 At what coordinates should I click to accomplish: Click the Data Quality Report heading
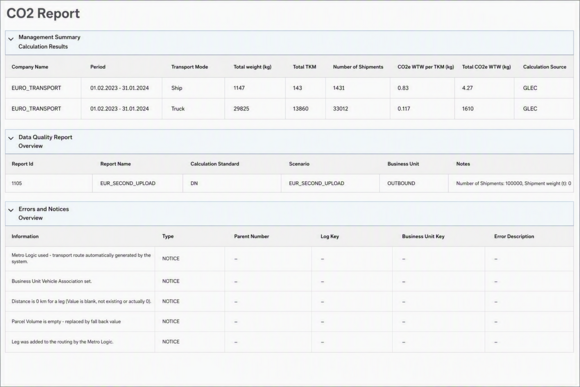pos(45,137)
